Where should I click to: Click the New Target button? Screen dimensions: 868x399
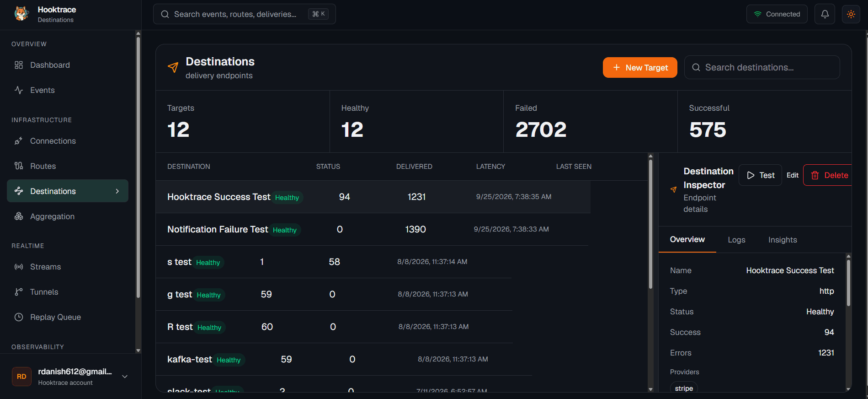640,67
